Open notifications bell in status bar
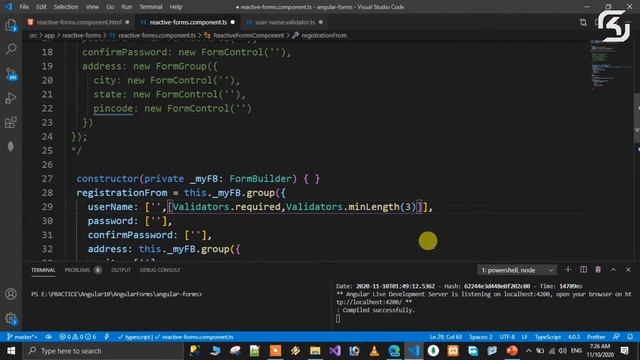The image size is (640, 360). [630, 337]
